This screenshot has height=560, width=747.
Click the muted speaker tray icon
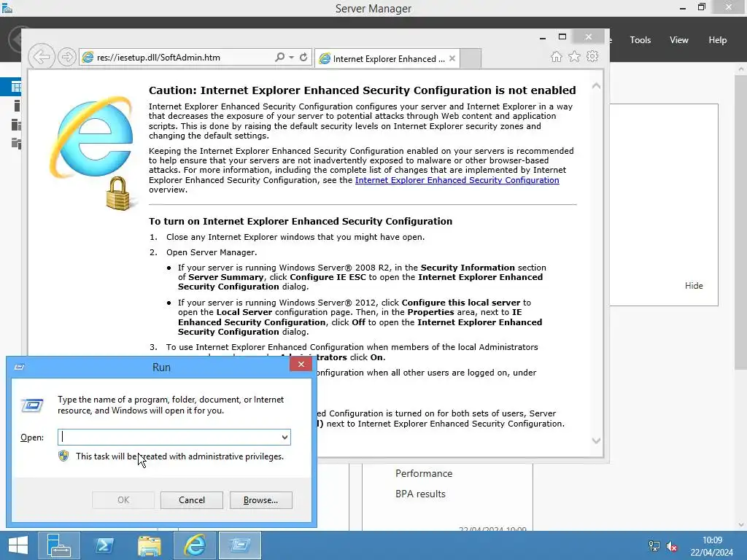click(x=672, y=546)
